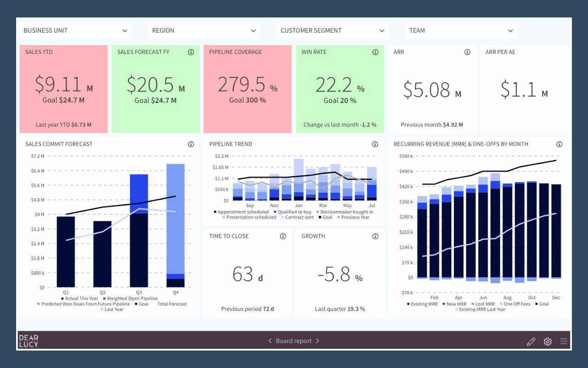This screenshot has width=588, height=368.
Task: Open the edit pencil icon in bottom bar
Action: [531, 341]
